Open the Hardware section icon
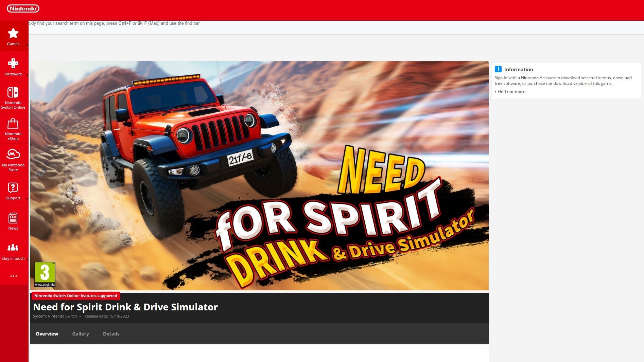644x362 pixels. [x=13, y=64]
